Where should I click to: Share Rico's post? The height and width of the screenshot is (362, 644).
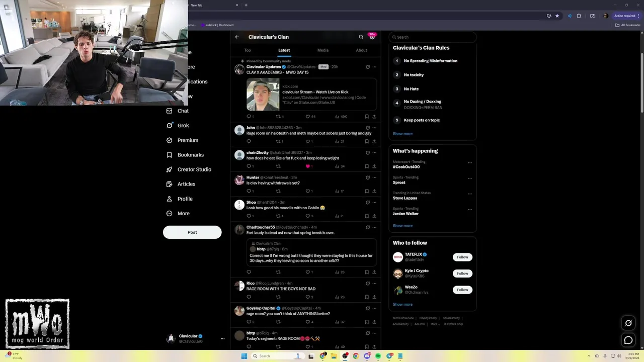pos(374,297)
